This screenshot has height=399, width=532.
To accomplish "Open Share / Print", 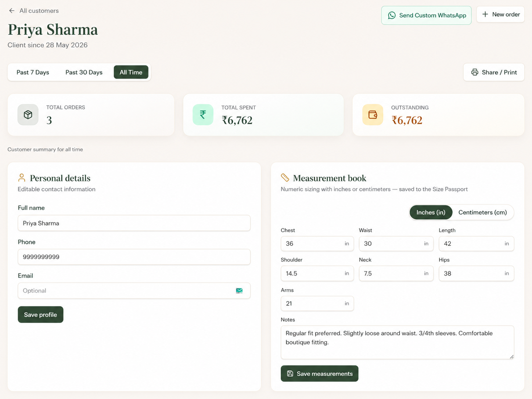I will [493, 72].
